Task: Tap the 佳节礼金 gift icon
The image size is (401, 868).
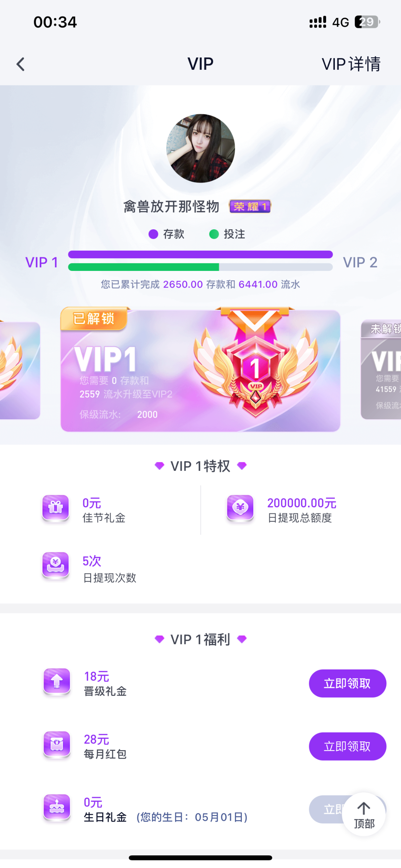Action: point(56,508)
